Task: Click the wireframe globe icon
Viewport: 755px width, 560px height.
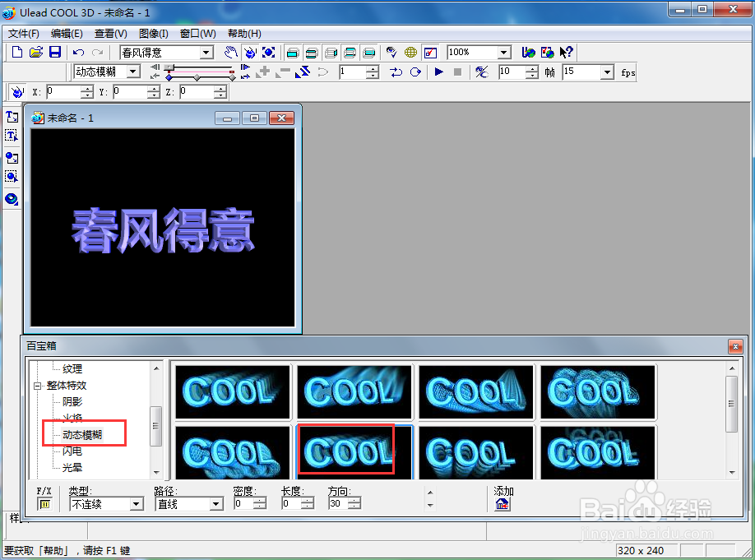Action: pyautogui.click(x=410, y=52)
